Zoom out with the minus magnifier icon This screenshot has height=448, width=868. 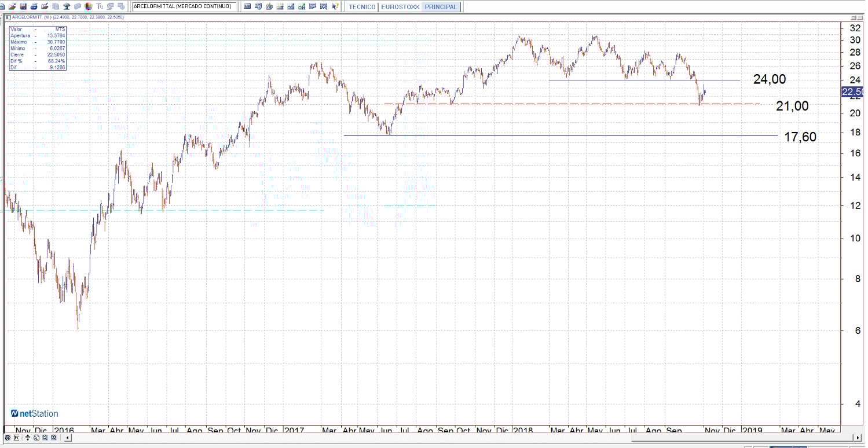coord(44,438)
